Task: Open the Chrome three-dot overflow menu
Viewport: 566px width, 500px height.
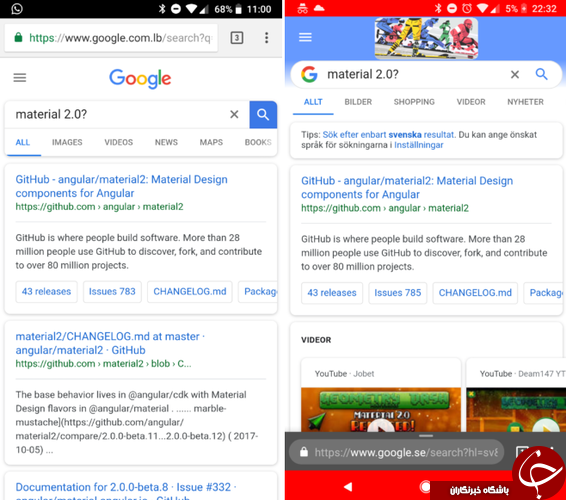Action: (x=266, y=38)
